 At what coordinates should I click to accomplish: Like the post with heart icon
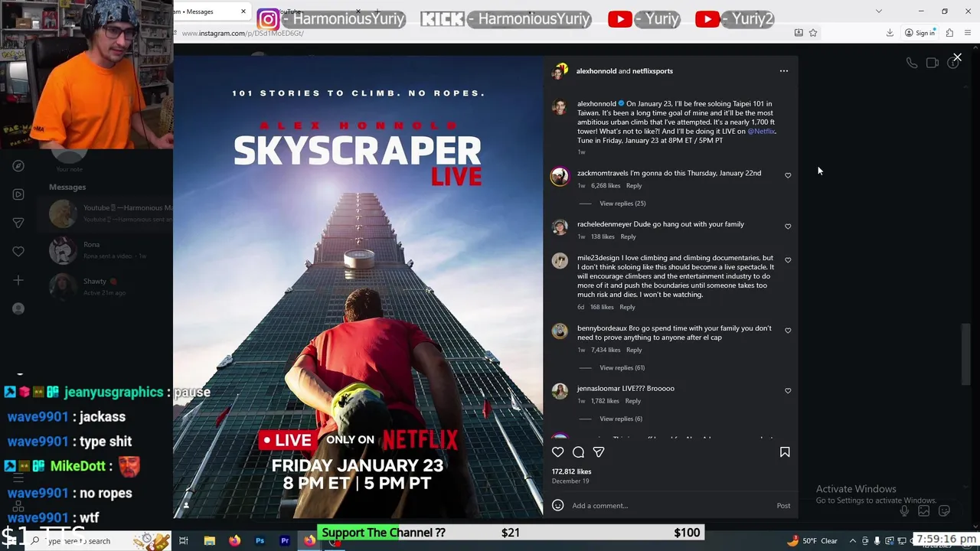point(558,452)
